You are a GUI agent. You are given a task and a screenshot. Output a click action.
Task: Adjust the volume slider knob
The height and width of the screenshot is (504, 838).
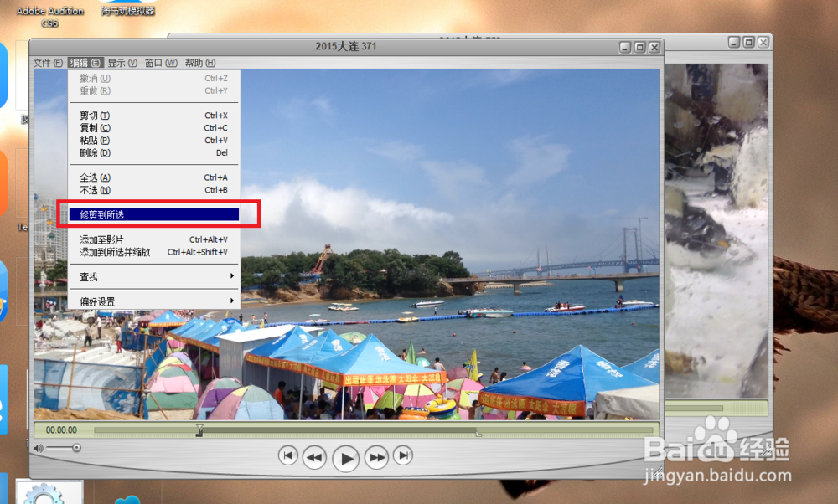76,448
